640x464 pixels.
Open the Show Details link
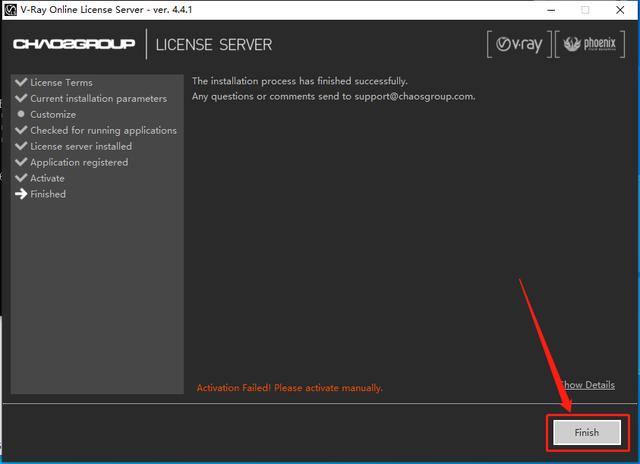coord(587,385)
